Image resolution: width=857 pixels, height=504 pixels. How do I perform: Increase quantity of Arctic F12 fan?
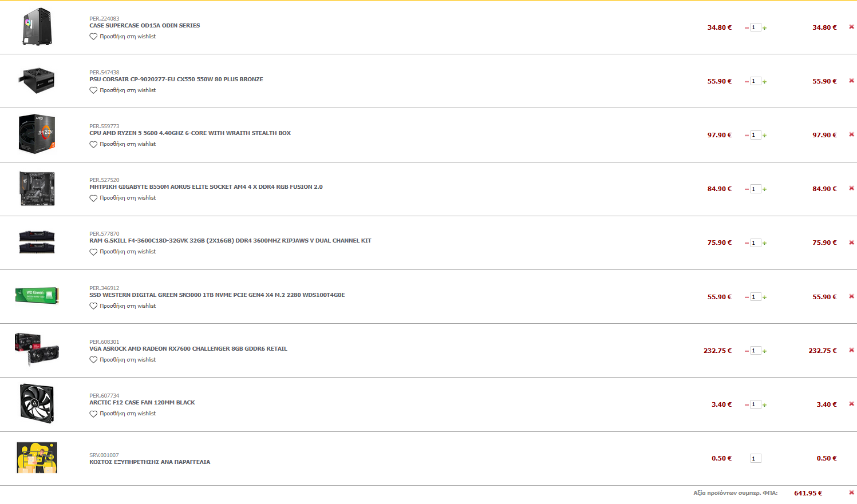764,405
